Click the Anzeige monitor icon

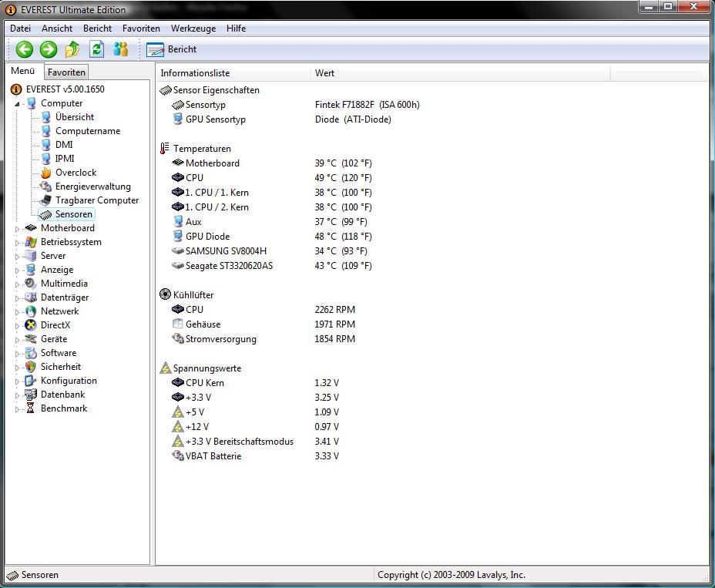pos(31,270)
